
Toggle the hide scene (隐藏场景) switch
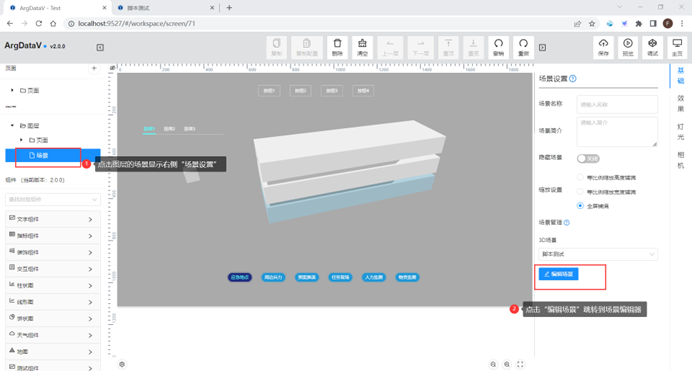click(588, 158)
